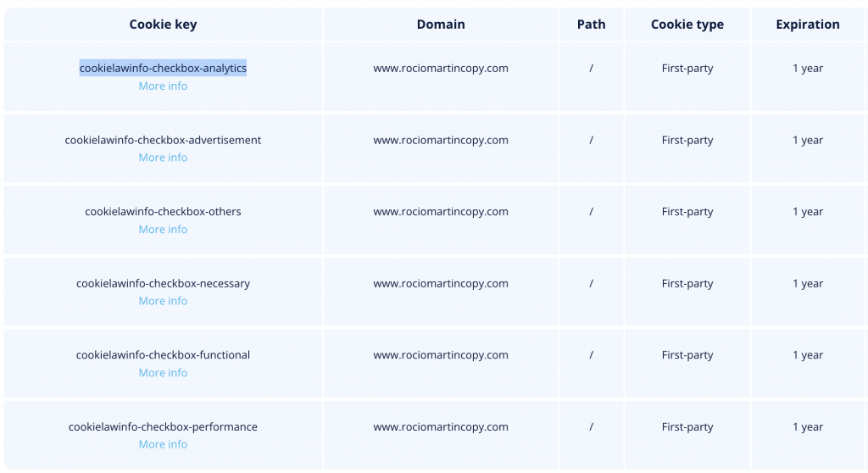This screenshot has height=473, width=868.
Task: Click the Expiration column header
Action: [x=808, y=25]
